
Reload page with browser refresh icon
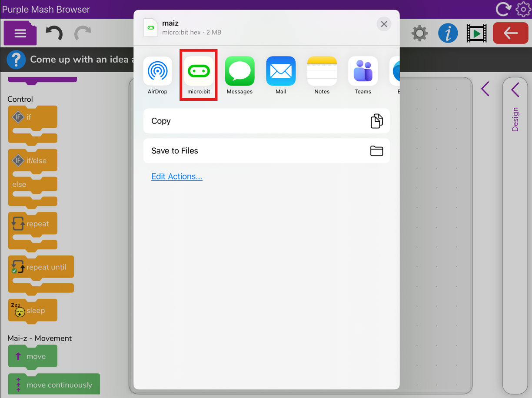[503, 9]
